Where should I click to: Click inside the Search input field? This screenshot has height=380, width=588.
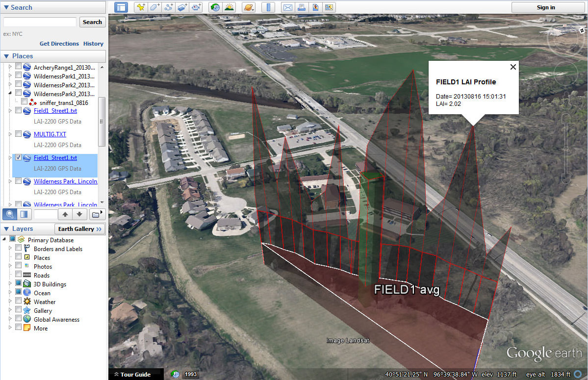coord(40,22)
